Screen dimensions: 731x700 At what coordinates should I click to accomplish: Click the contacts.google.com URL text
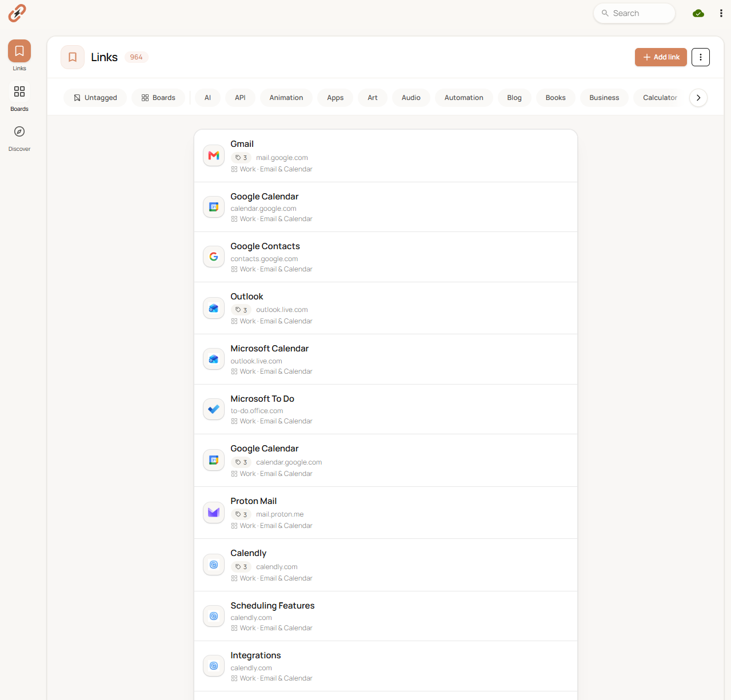(264, 259)
